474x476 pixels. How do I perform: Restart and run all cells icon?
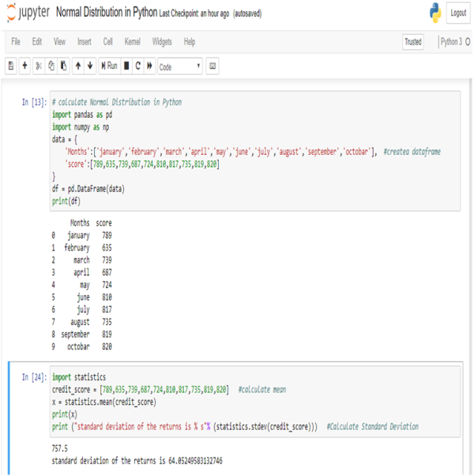[x=149, y=67]
